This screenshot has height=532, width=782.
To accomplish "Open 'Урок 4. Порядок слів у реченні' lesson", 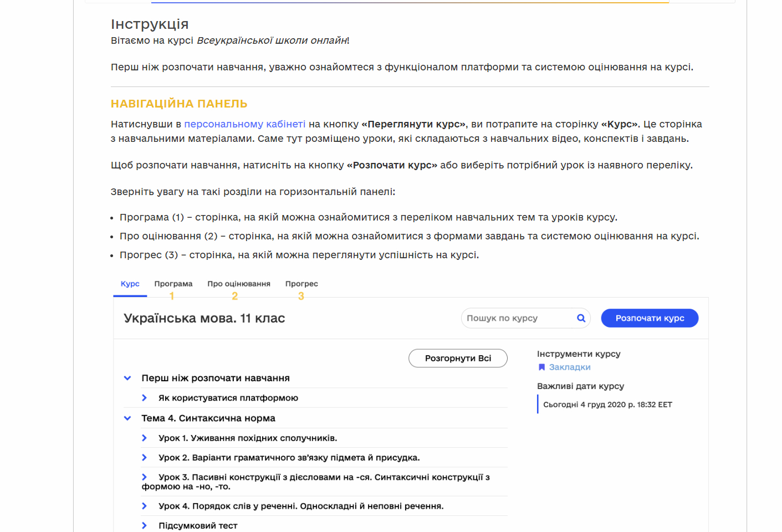I will [x=301, y=506].
